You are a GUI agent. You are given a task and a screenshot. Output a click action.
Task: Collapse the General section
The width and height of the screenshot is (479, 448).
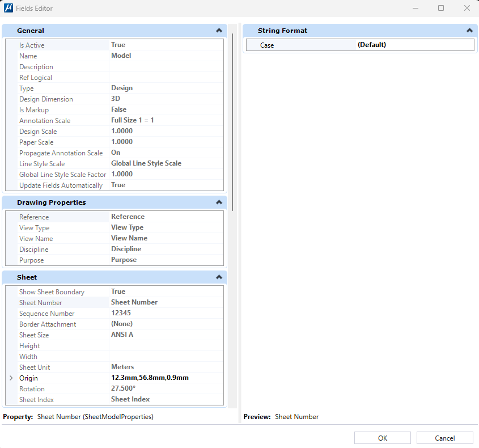pyautogui.click(x=219, y=31)
